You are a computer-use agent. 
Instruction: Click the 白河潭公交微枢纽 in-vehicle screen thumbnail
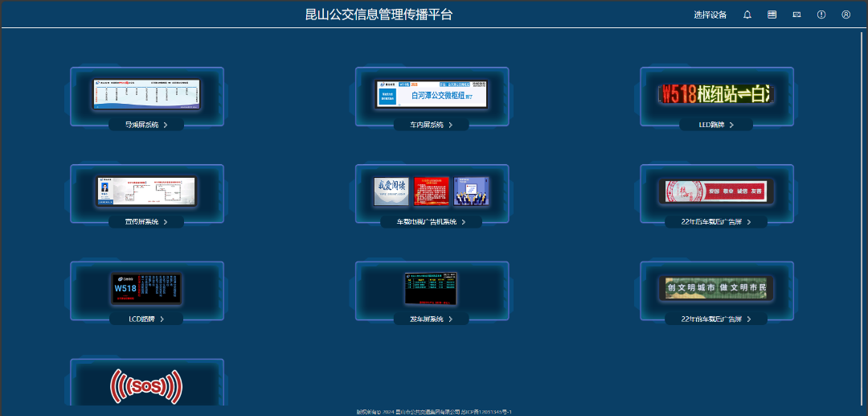[x=432, y=94]
